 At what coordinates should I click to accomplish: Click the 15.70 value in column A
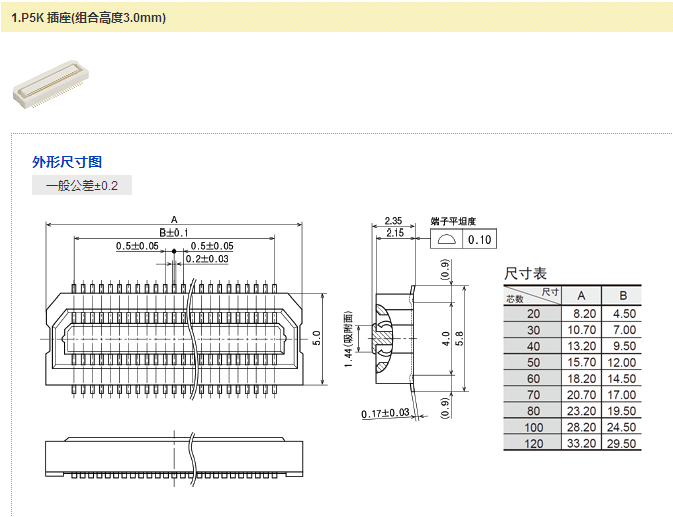tap(581, 362)
